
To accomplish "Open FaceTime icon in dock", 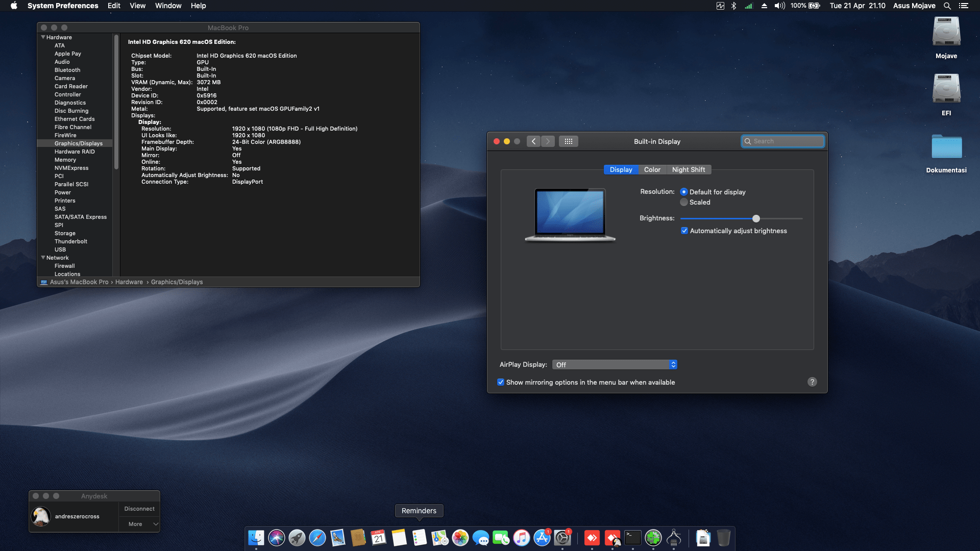I will 501,538.
